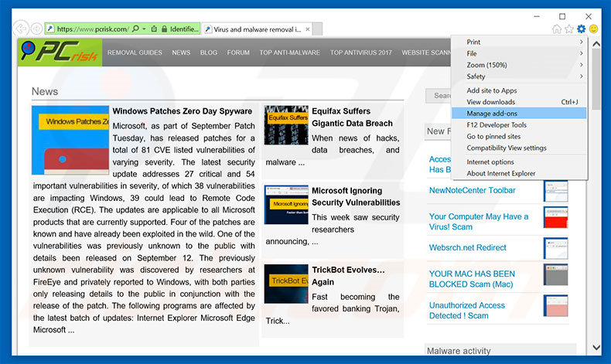Go to the BLOG section
Image resolution: width=611 pixels, height=364 pixels.
click(209, 53)
